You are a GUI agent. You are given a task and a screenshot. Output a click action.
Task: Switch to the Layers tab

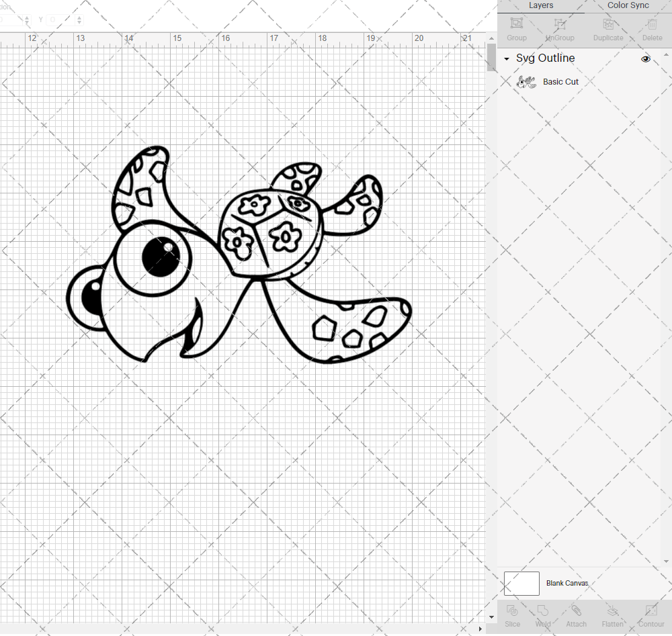coord(541,5)
